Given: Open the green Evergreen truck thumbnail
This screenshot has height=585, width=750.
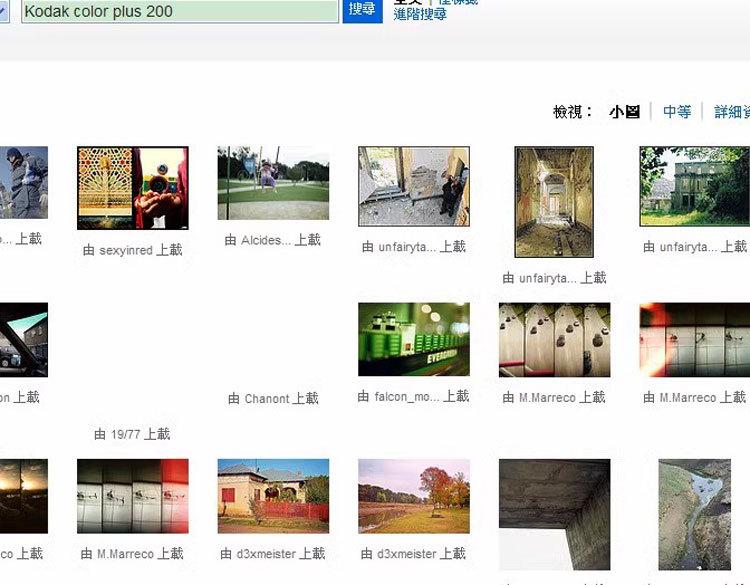Looking at the screenshot, I should pos(414,339).
